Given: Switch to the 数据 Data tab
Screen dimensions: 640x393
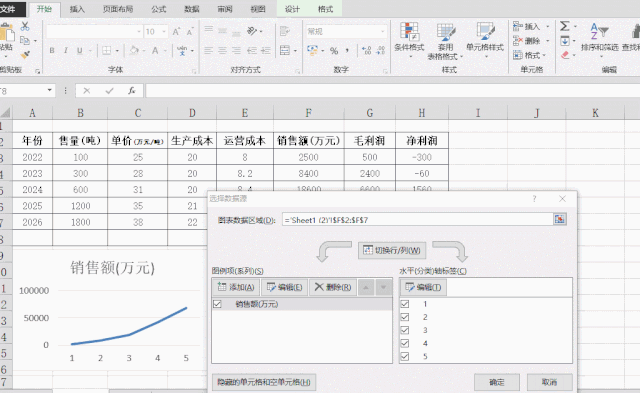Looking at the screenshot, I should tap(191, 9).
